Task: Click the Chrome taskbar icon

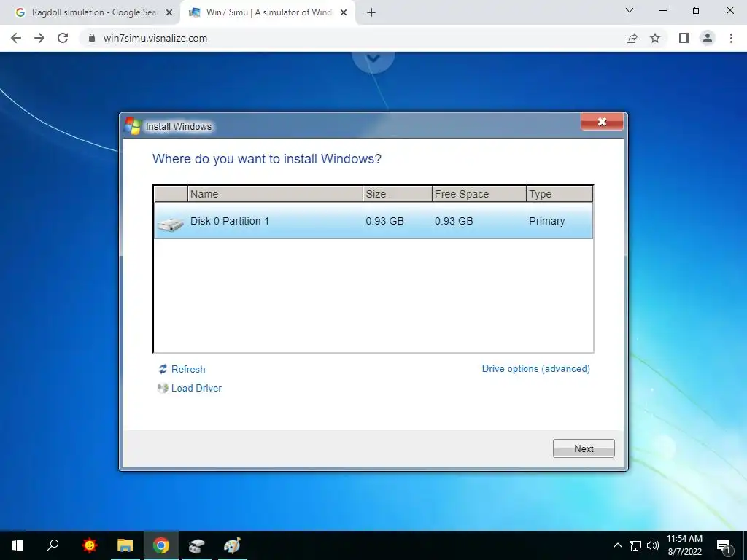Action: [161, 545]
